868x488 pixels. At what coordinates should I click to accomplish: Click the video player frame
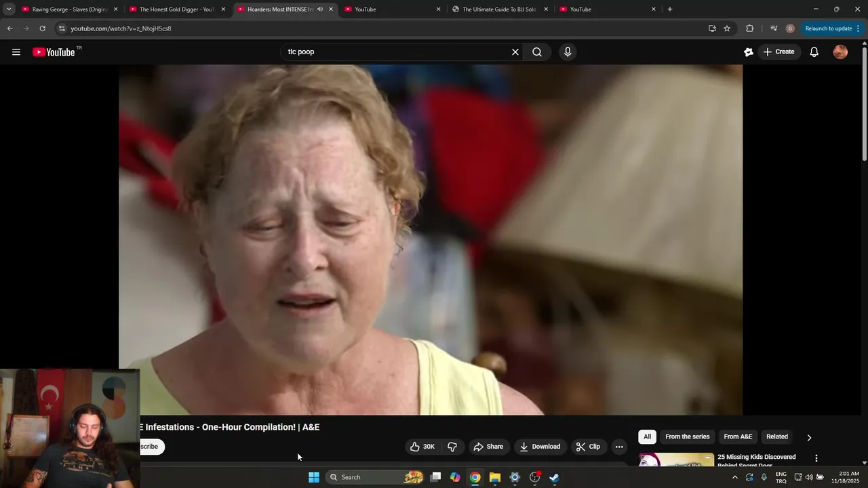(431, 240)
